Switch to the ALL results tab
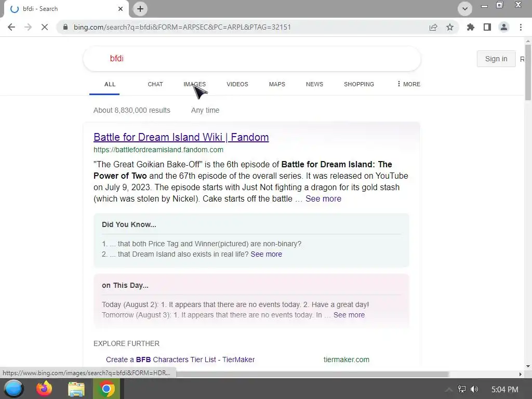Viewport: 532px width, 399px height. tap(110, 84)
